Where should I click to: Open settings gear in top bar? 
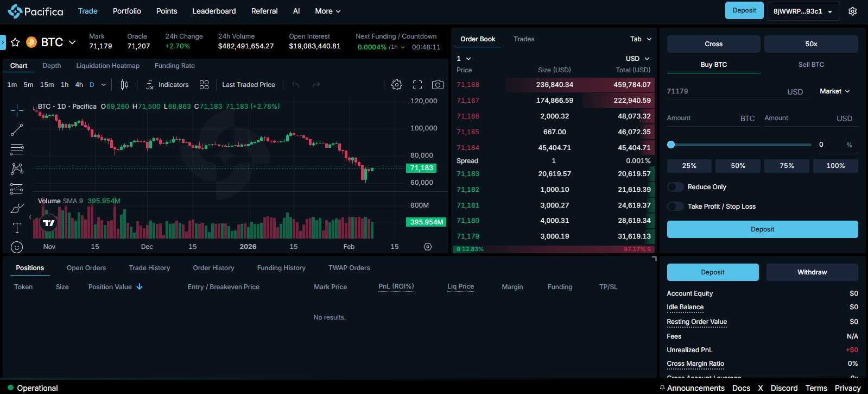[853, 11]
